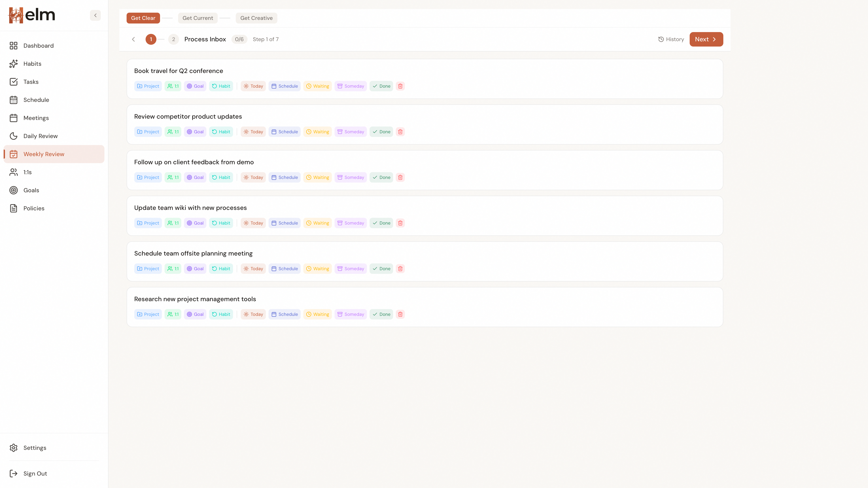The width and height of the screenshot is (868, 488).
Task: Collapse the left sidebar
Action: tap(95, 15)
